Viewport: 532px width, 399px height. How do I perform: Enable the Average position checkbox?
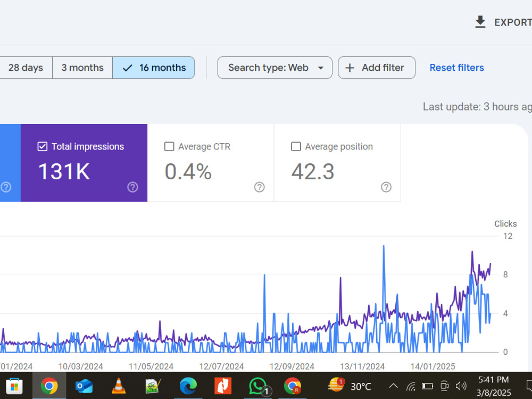coord(296,147)
